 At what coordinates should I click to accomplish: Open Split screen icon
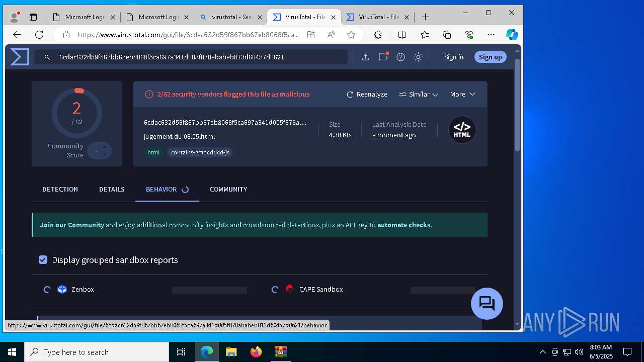[402, 35]
